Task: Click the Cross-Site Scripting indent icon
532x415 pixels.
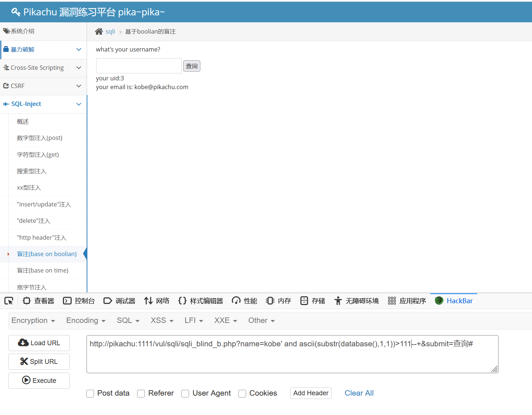Action: pos(6,68)
